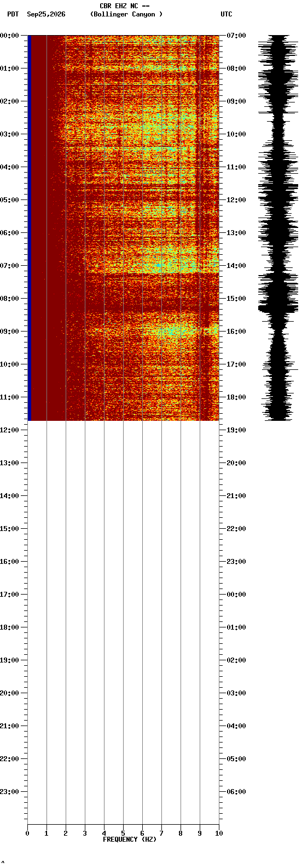Click the UTC time label 03:00
The height and width of the screenshot is (868, 302).
(x=236, y=693)
